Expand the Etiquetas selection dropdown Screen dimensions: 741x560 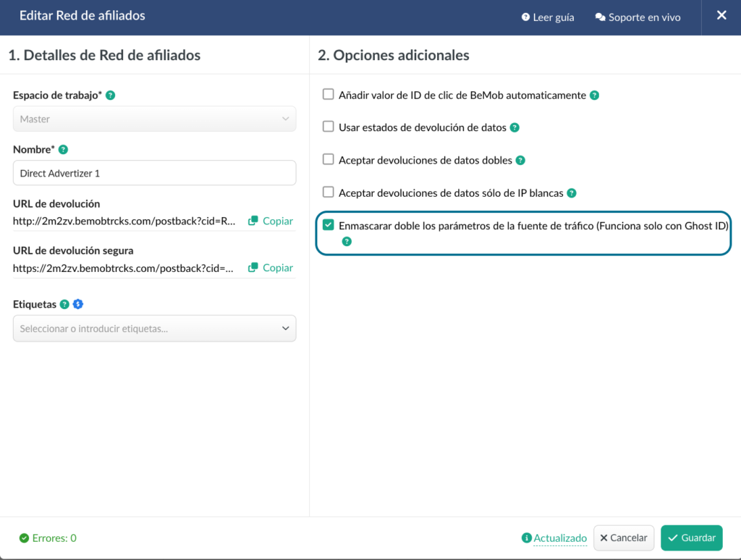point(154,328)
